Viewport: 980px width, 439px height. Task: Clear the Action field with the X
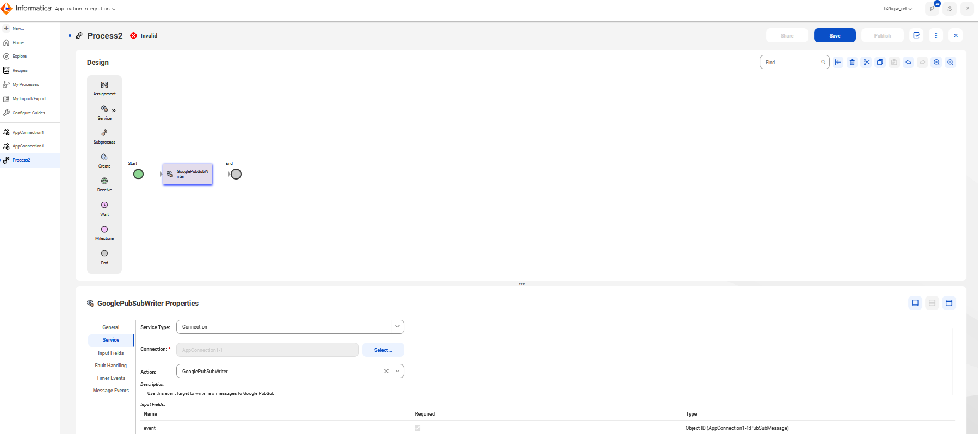(386, 371)
